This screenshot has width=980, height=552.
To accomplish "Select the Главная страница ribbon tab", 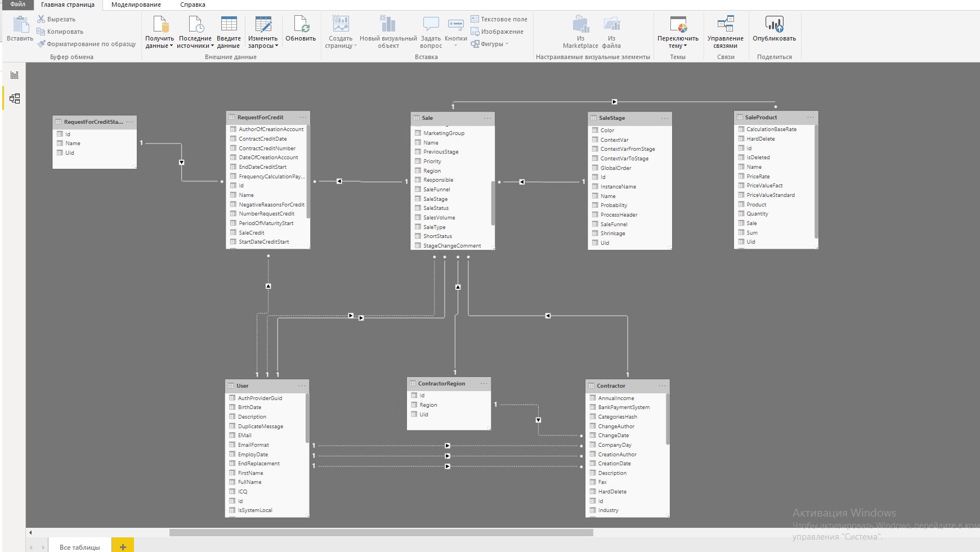I will 68,5.
